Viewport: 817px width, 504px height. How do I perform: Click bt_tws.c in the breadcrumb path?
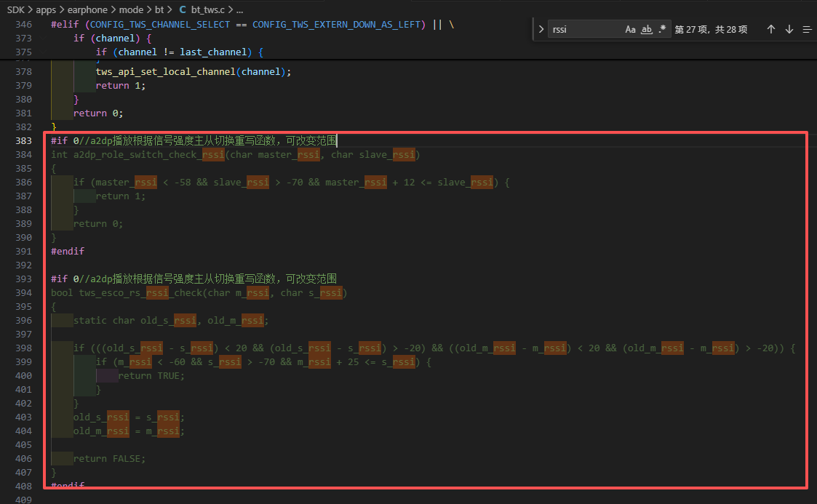(208, 9)
